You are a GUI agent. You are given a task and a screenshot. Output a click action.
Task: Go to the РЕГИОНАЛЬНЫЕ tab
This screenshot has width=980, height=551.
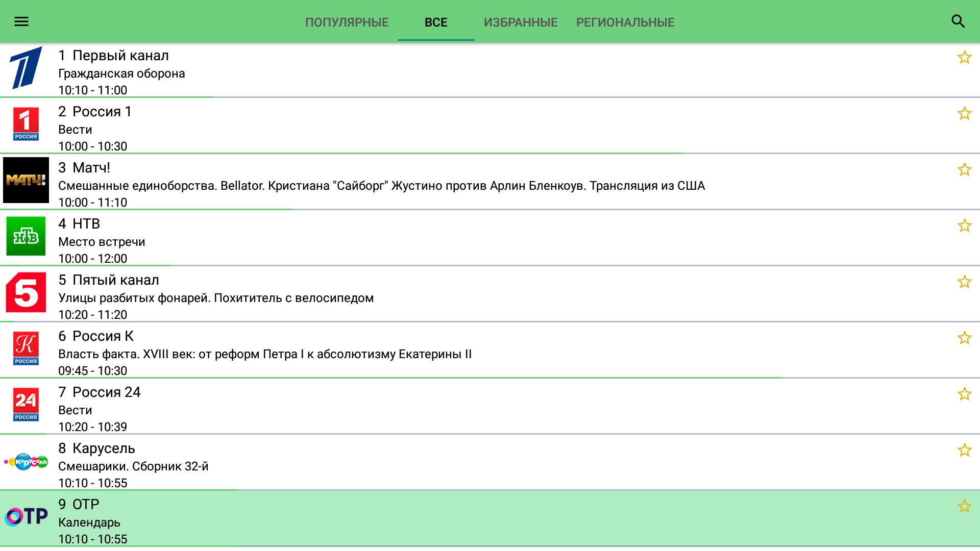tap(625, 22)
